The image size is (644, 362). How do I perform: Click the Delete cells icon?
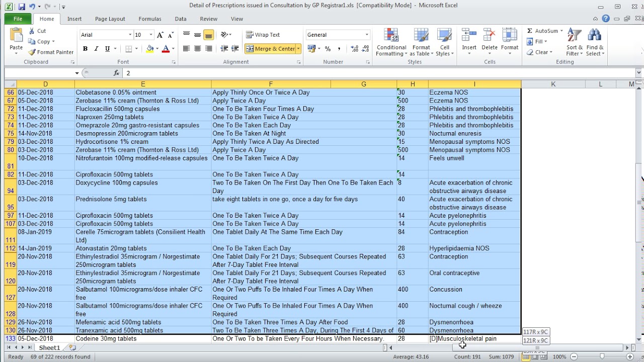[x=489, y=35]
